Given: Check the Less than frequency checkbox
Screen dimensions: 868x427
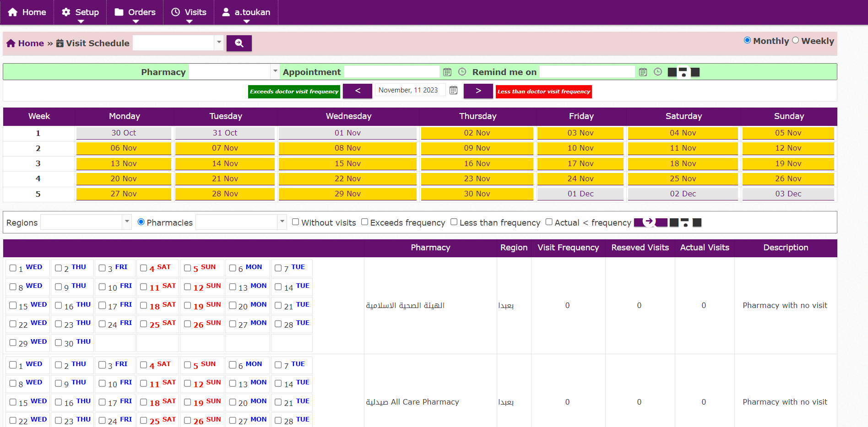Looking at the screenshot, I should pyautogui.click(x=454, y=222).
